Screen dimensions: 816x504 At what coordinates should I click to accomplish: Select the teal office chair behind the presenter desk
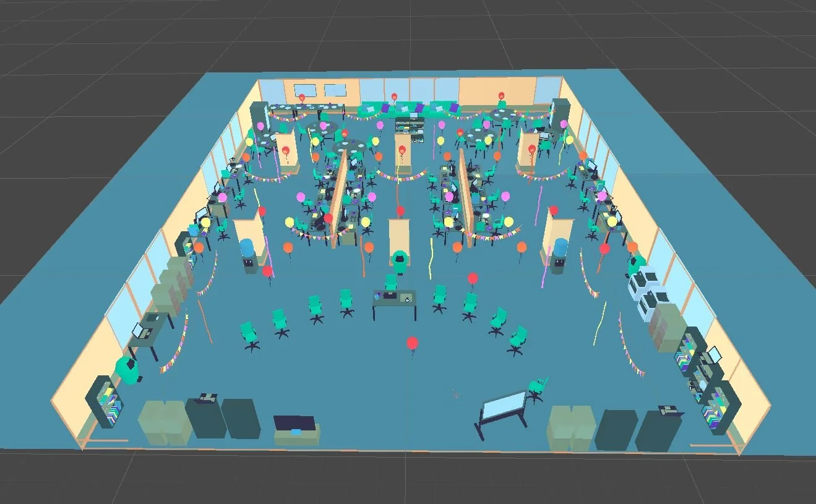coord(391,283)
